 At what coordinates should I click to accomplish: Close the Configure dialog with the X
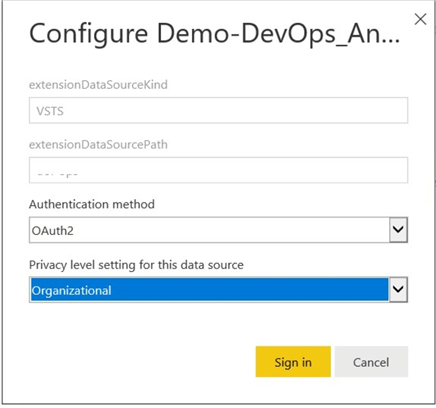[x=420, y=19]
